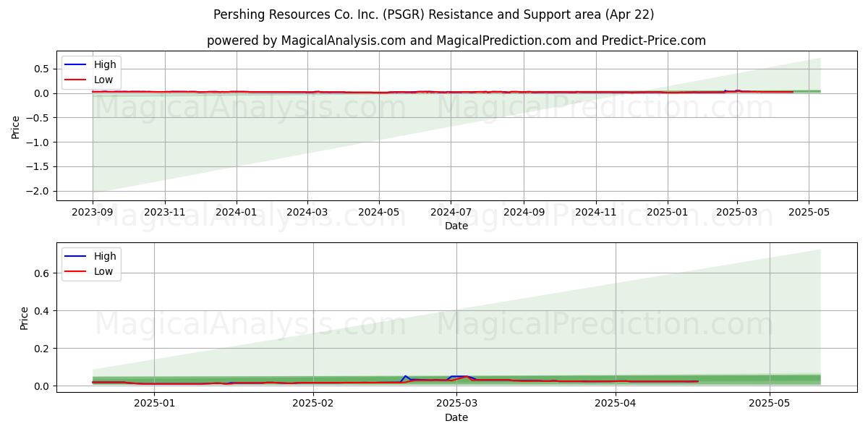The image size is (868, 434).
Task: Click the 0.4 price tick on bottom chart
Action: (41, 311)
